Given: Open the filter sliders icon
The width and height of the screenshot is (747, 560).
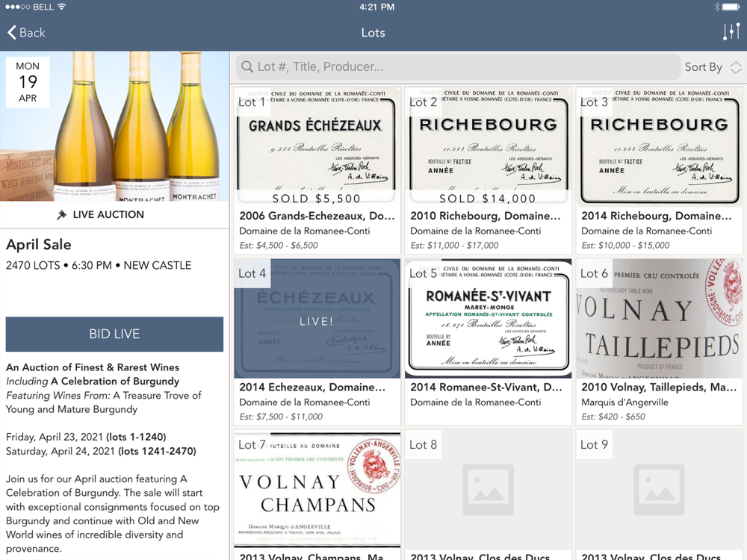Looking at the screenshot, I should click(x=731, y=32).
